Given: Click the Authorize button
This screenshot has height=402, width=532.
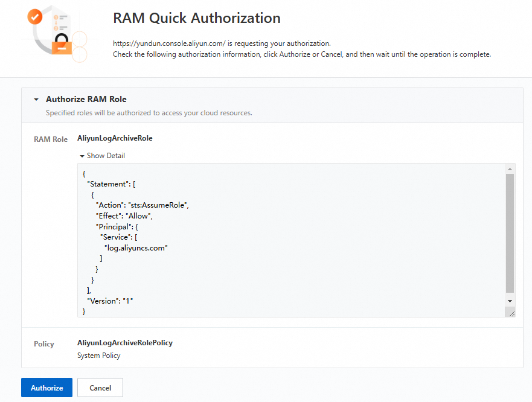Looking at the screenshot, I should click(46, 388).
